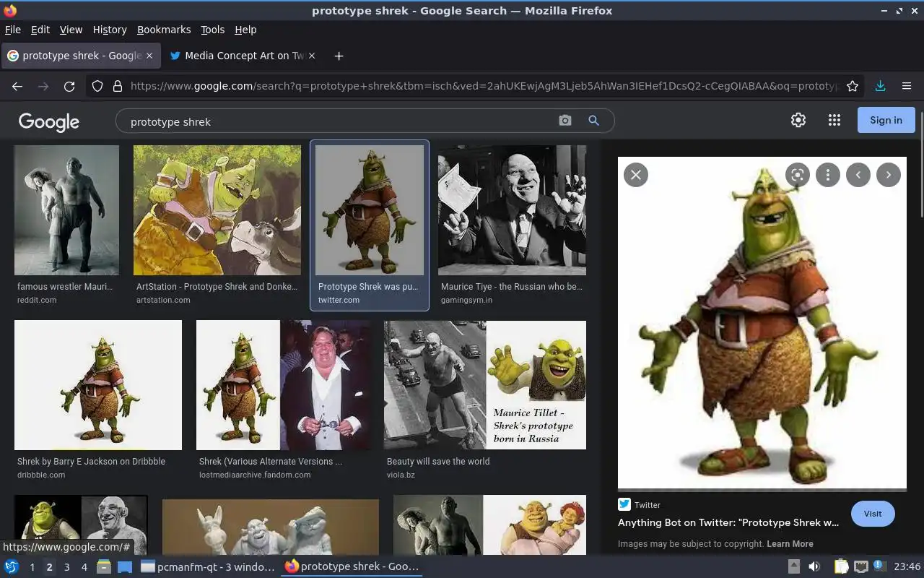Open a new browser tab

point(339,56)
